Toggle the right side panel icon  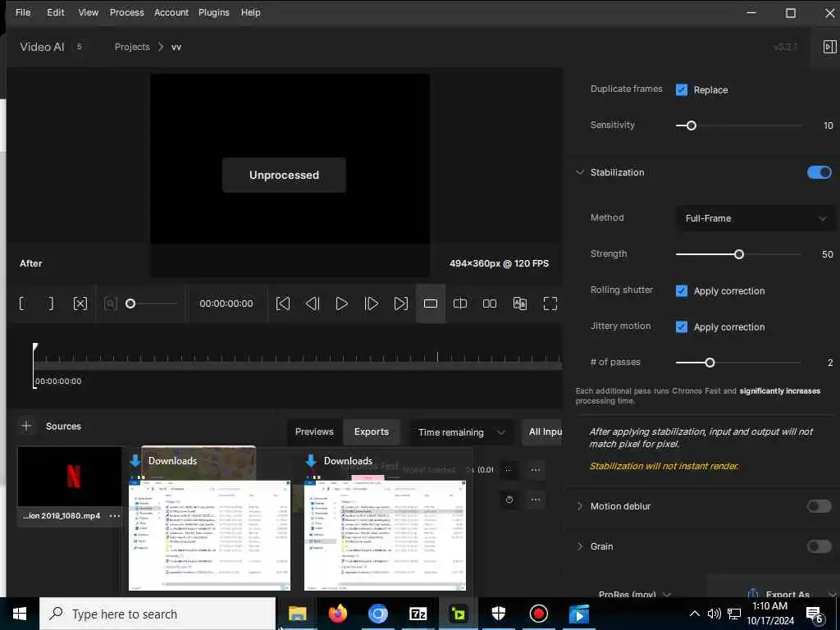[x=829, y=47]
